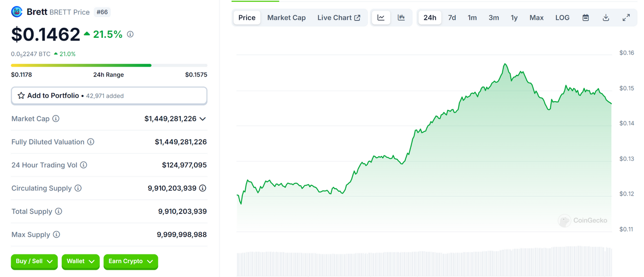Expand chart to fullscreen
Screen dimensions: 644x277
coord(626,18)
